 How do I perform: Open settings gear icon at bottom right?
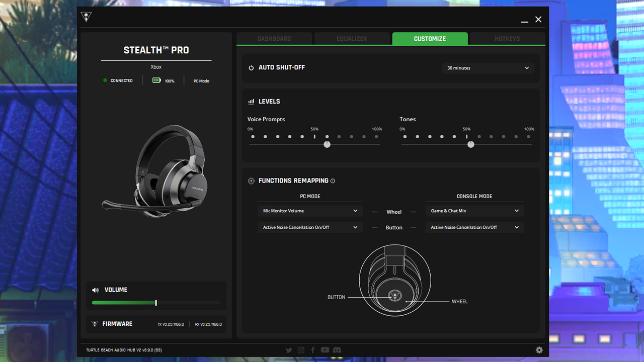[539, 350]
